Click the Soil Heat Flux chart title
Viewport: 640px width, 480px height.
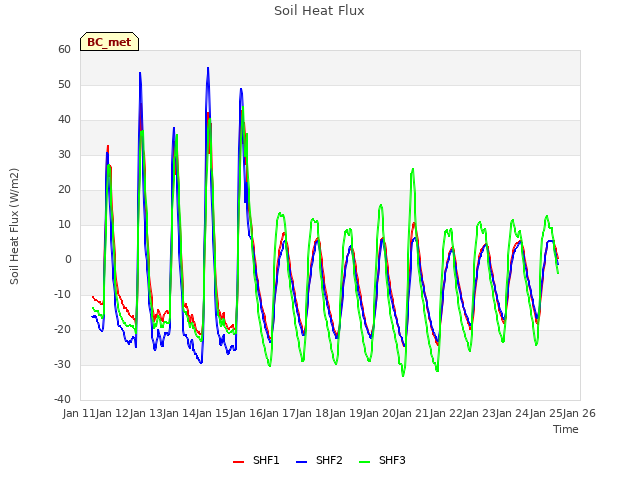tap(319, 11)
